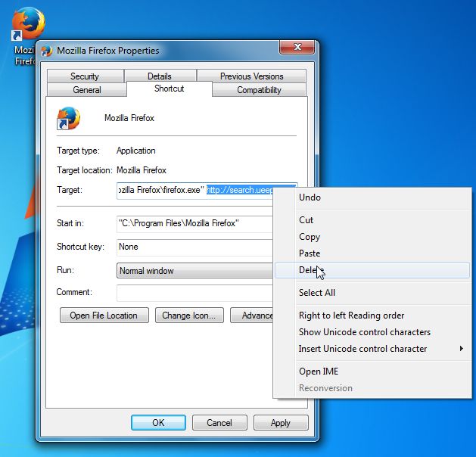Click the Comment text field
The height and width of the screenshot is (457, 476).
coord(194,293)
